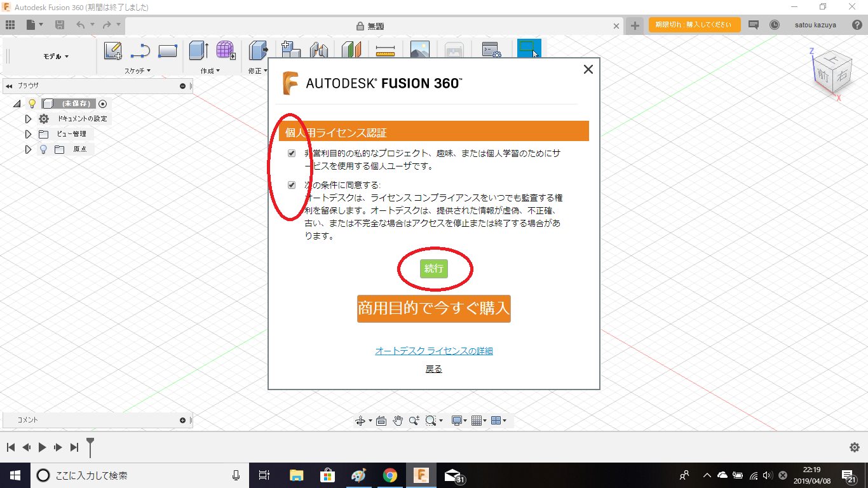Switch to the 無題 document tab

(370, 26)
